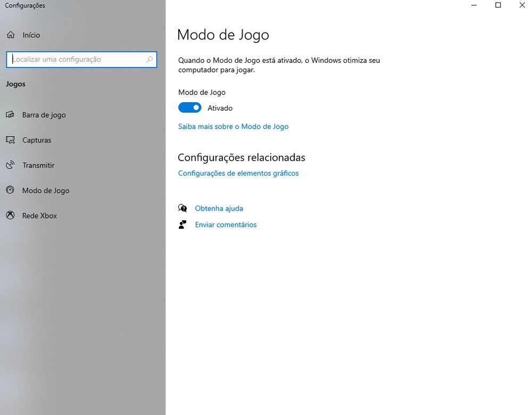Open the Rede Xbox page label
The image size is (532, 415).
[x=39, y=215]
